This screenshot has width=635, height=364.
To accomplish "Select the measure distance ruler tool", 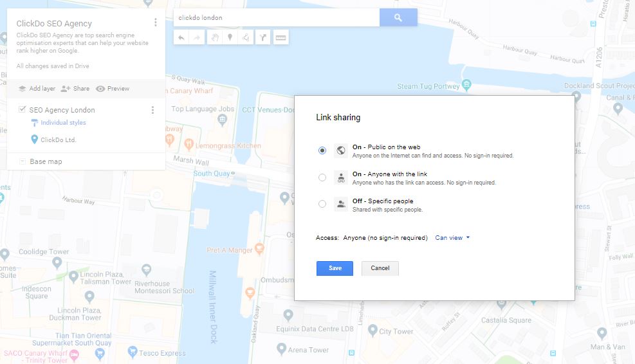I will 281,38.
